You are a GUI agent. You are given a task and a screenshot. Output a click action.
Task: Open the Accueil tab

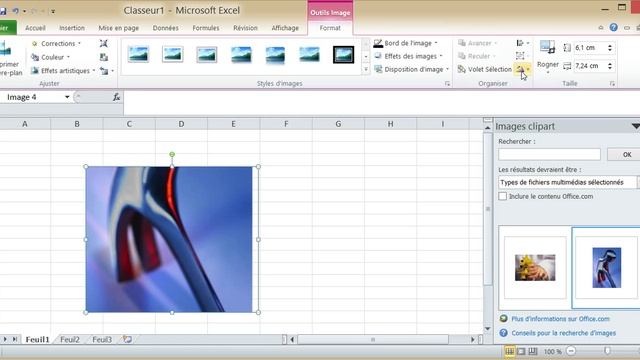35,28
